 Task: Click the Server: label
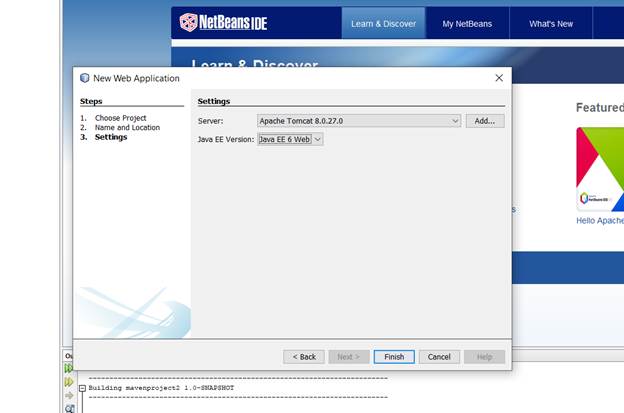click(x=211, y=121)
